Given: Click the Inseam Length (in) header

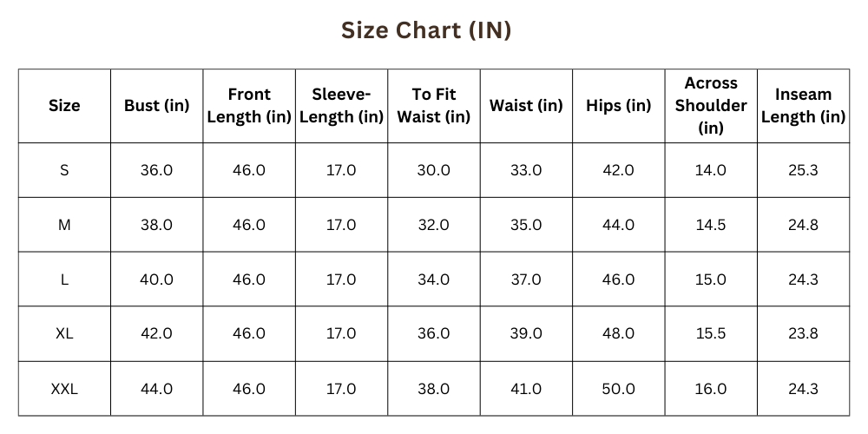Looking at the screenshot, I should coord(803,106).
